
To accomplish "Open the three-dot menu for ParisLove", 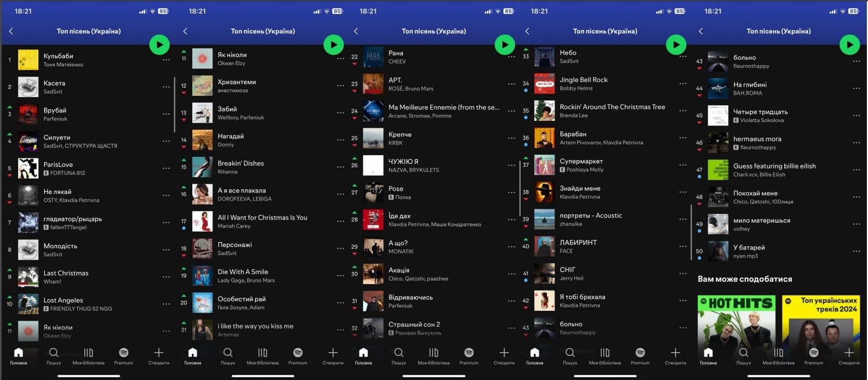I will click(x=167, y=169).
